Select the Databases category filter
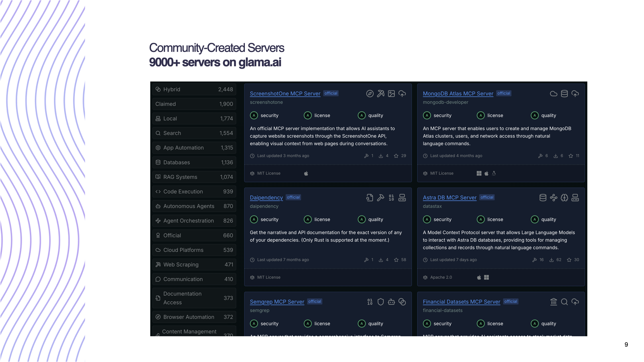This screenshot has width=644, height=362. click(194, 163)
